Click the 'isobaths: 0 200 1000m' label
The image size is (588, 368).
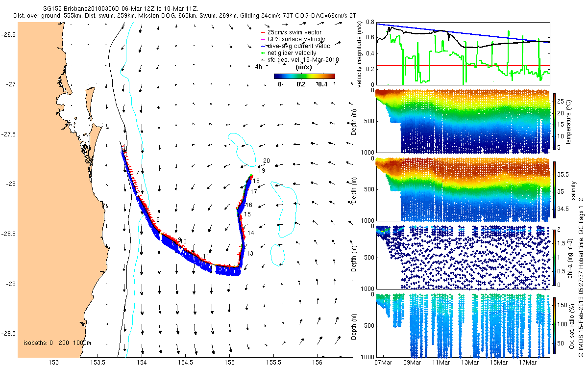57,342
